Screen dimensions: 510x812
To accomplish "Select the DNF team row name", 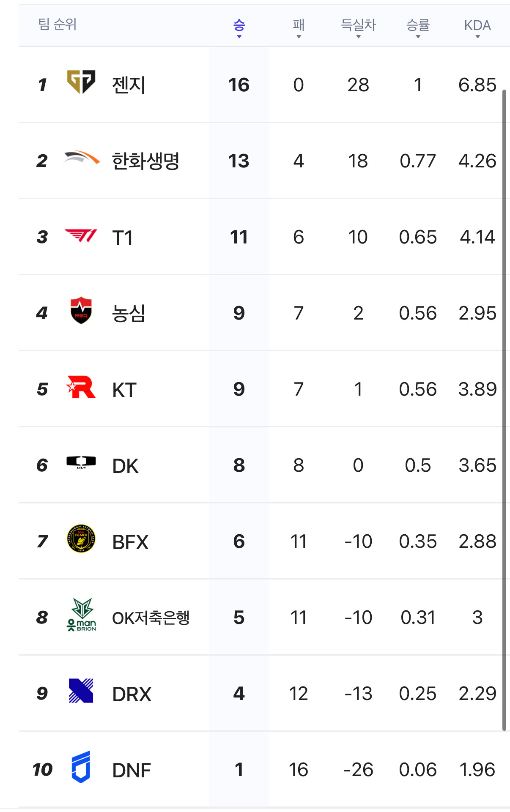I will click(132, 770).
